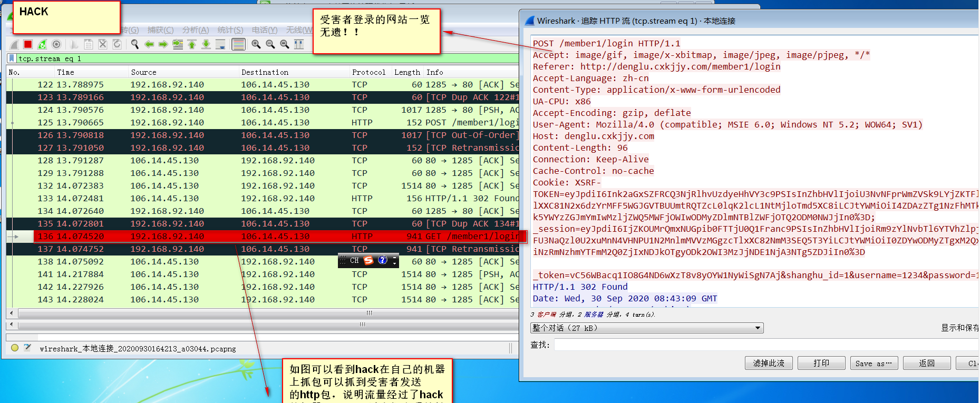Toggle packet list colorization

click(x=238, y=44)
